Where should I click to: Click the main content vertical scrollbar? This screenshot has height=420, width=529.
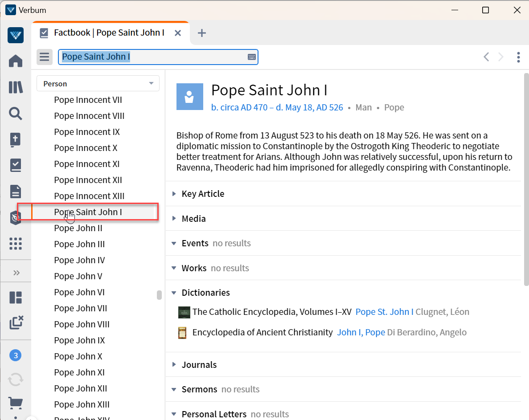(526, 179)
